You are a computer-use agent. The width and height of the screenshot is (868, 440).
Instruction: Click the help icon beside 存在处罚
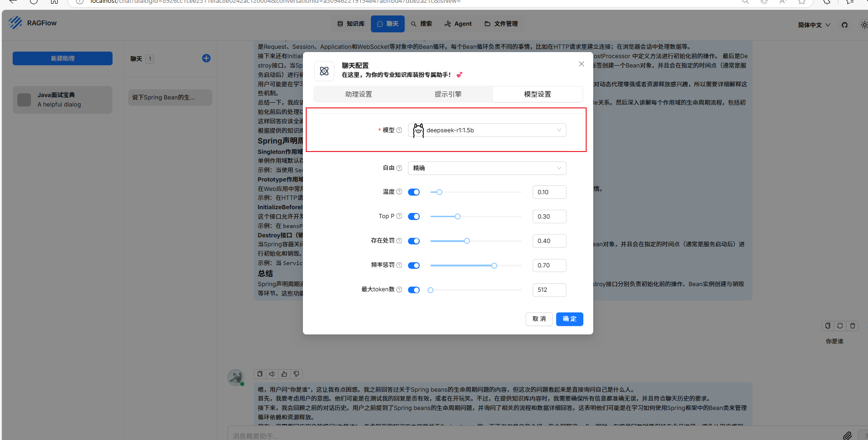point(399,241)
